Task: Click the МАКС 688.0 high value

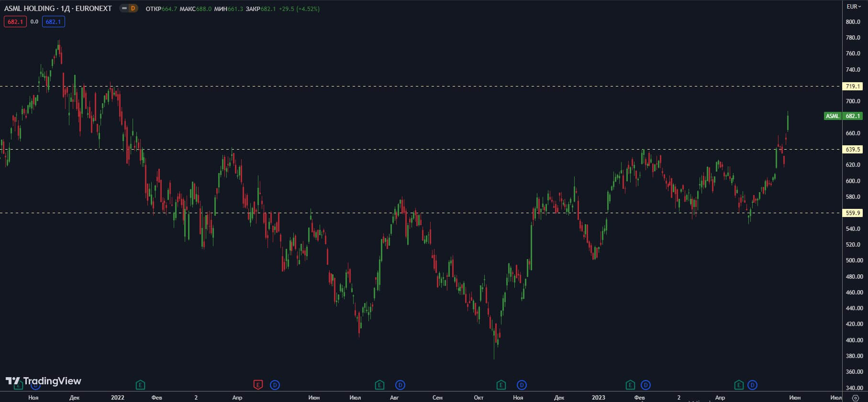Action: coord(196,9)
